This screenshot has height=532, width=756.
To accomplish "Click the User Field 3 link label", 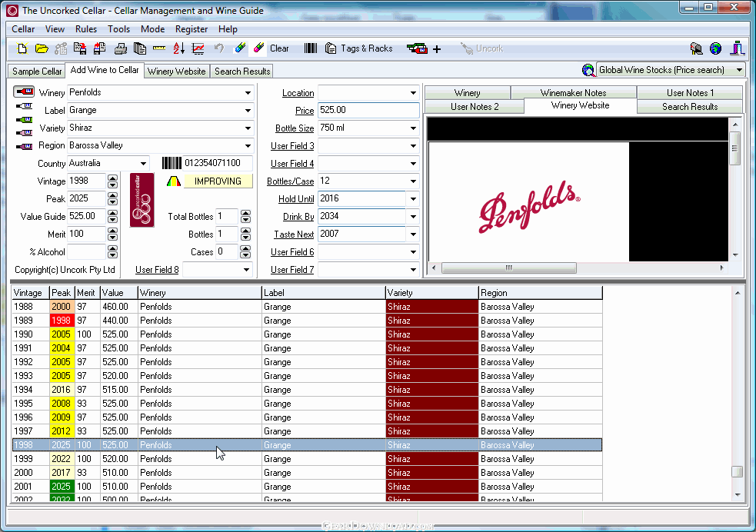I will (292, 146).
